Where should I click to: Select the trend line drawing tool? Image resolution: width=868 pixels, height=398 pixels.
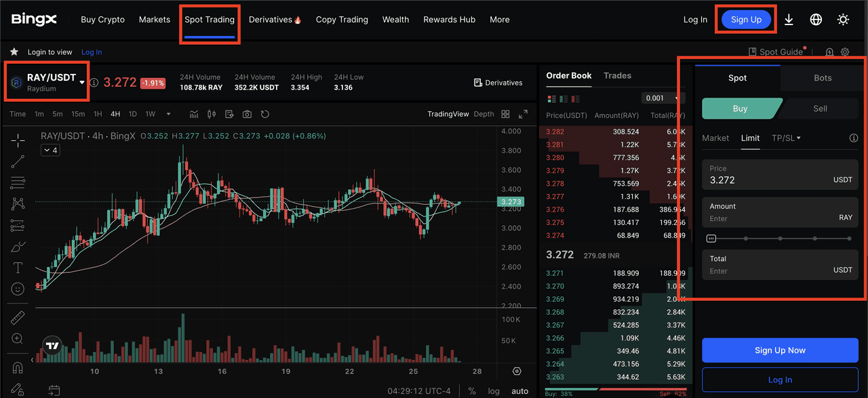point(18,161)
